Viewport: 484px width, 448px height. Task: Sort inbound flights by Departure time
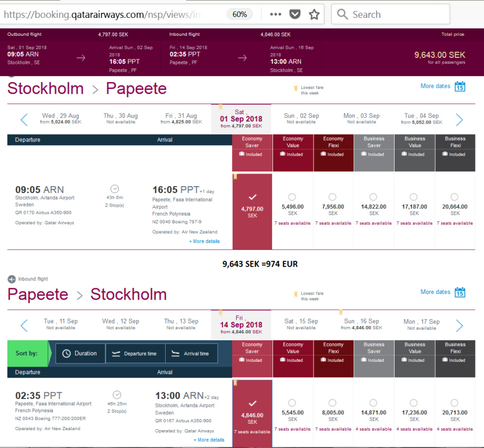(x=135, y=353)
